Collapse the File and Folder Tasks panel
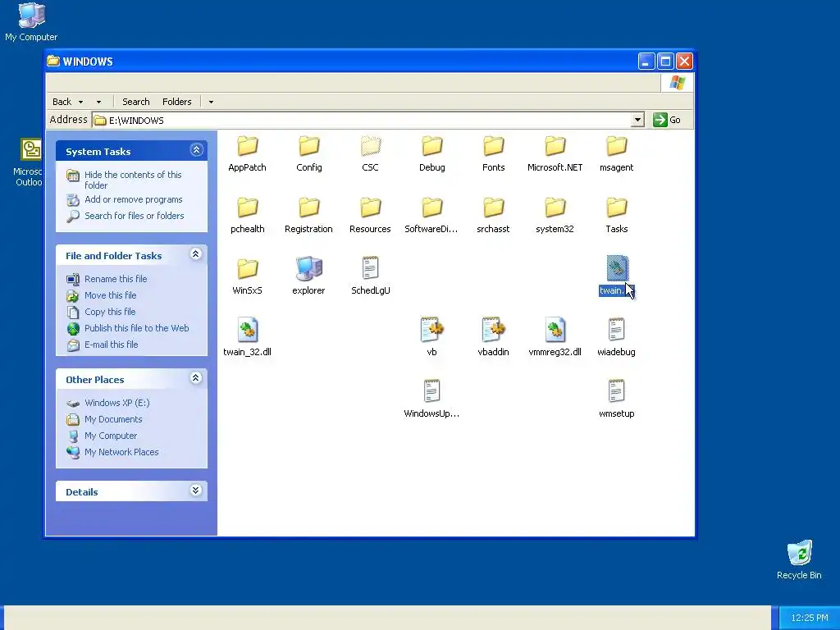 [196, 254]
